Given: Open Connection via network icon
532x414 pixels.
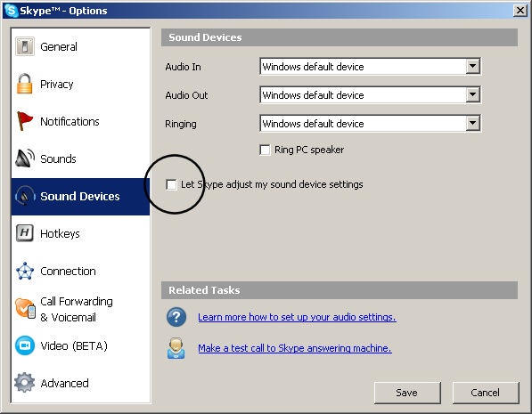Looking at the screenshot, I should point(25,271).
